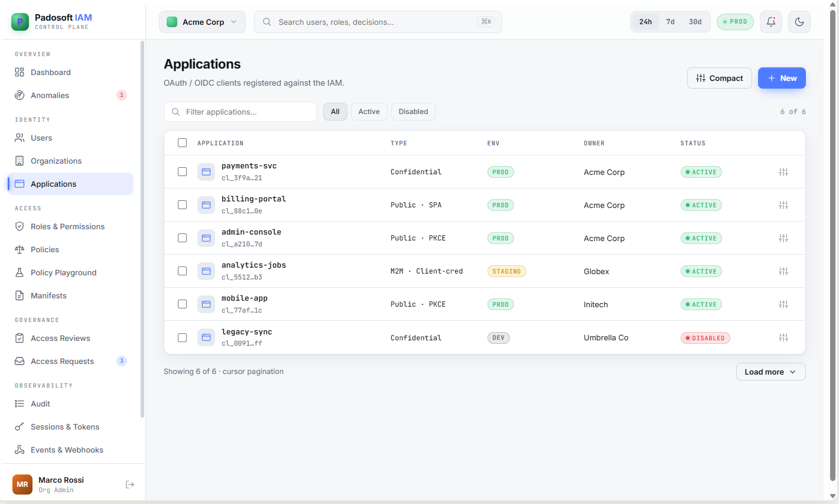Image resolution: width=839 pixels, height=504 pixels.
Task: Click the Padosoft IAM logo icon
Action: pos(20,22)
